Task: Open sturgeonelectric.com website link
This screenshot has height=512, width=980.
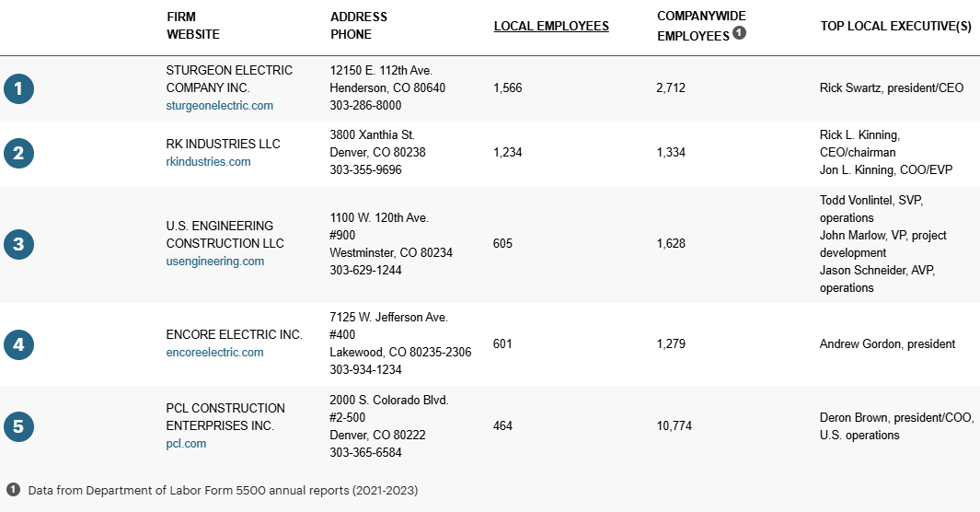Action: pos(220,106)
